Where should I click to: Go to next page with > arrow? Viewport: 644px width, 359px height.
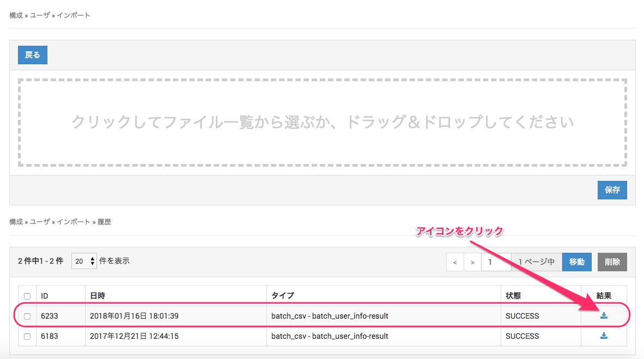point(472,262)
